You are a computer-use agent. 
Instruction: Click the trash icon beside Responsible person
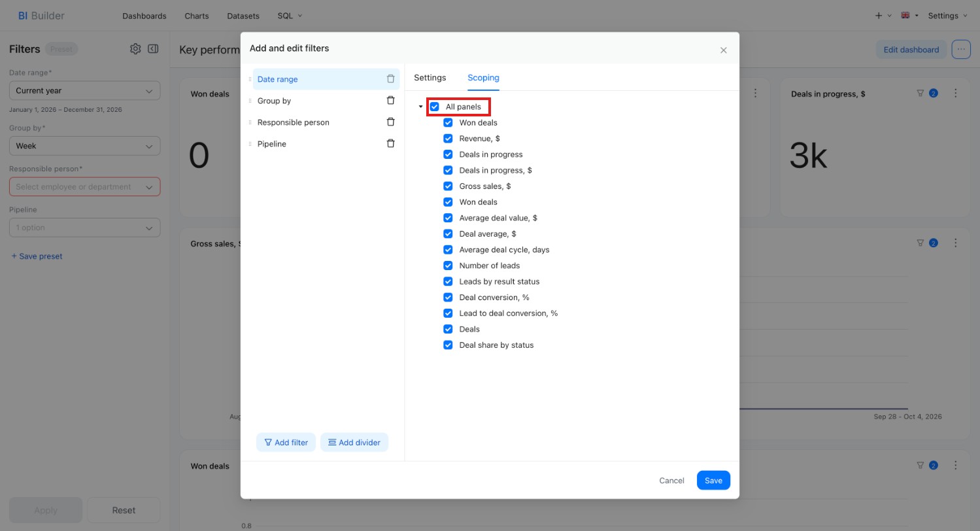(x=391, y=122)
